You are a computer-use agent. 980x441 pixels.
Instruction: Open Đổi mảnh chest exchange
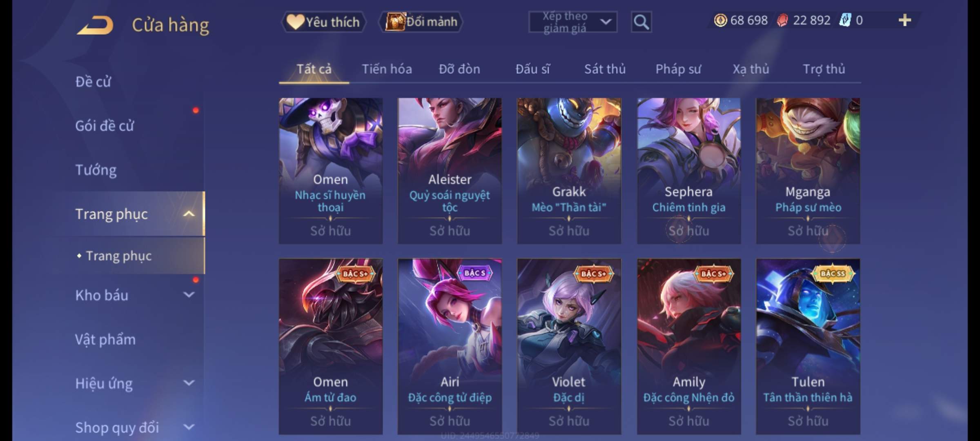421,22
